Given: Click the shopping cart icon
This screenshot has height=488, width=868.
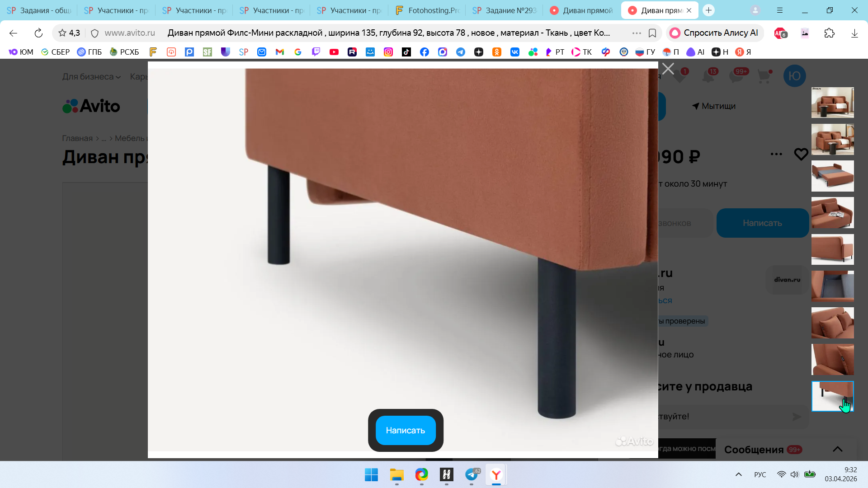Looking at the screenshot, I should (x=764, y=76).
